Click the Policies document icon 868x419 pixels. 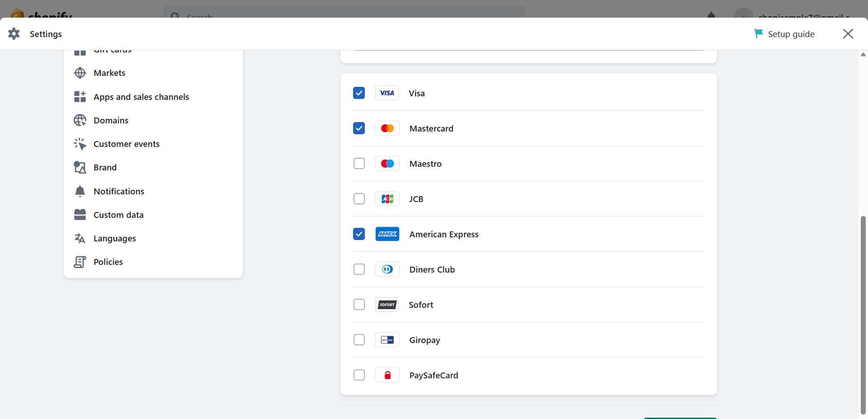[80, 262]
